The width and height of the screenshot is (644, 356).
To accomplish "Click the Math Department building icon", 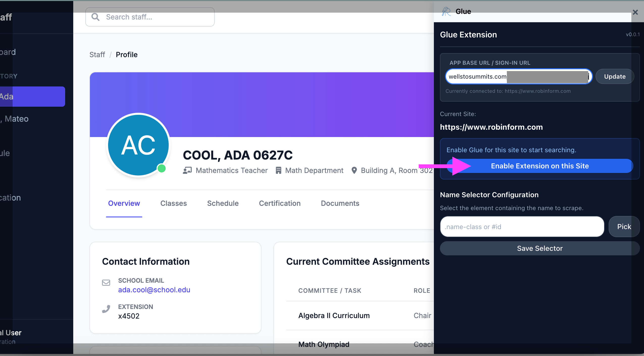I will tap(278, 170).
